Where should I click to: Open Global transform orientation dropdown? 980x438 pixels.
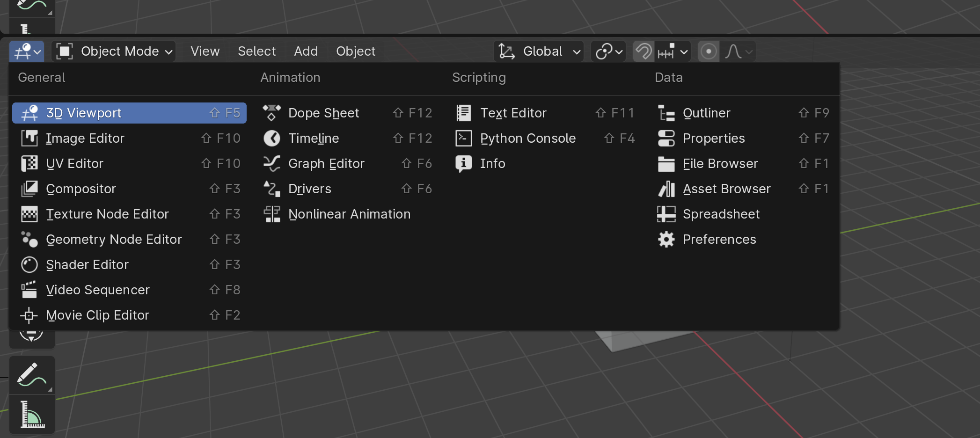[539, 51]
